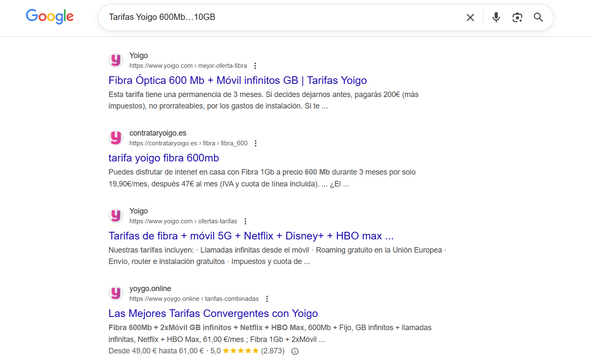Open the three-dot menu for the first result
The width and height of the screenshot is (592, 364).
(255, 66)
